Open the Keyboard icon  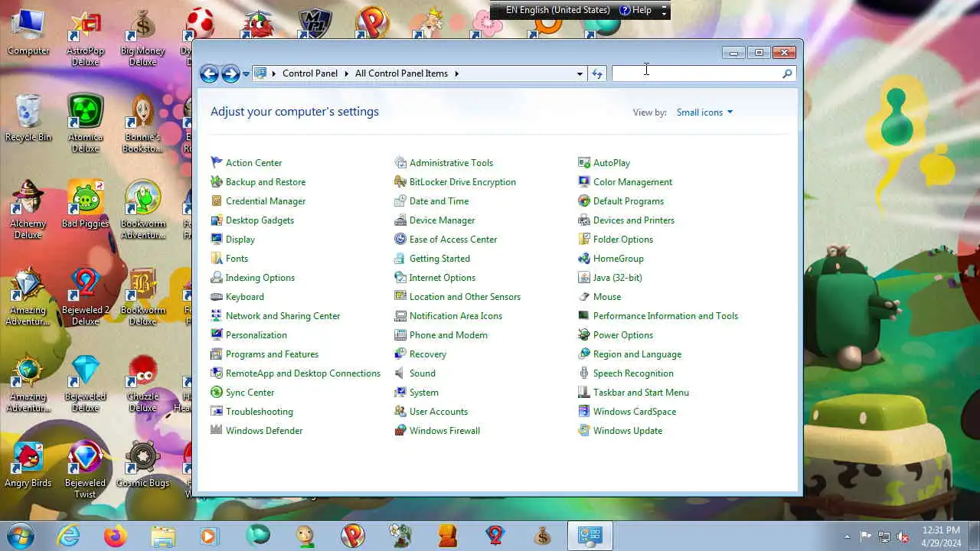(217, 296)
